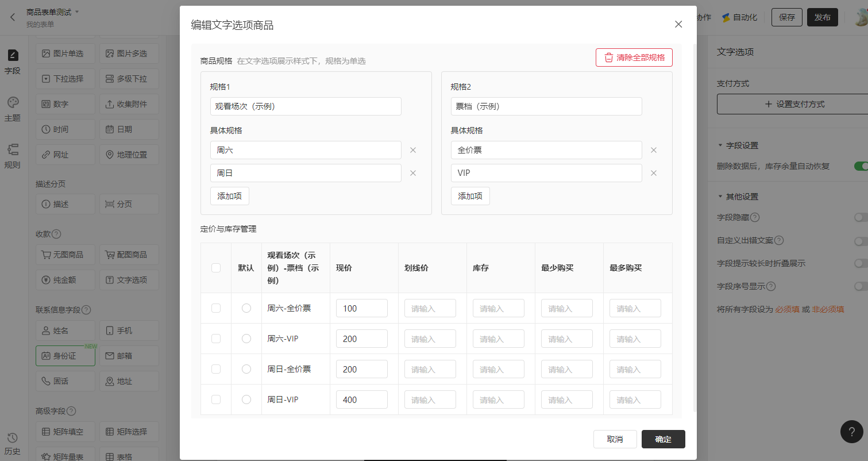Image resolution: width=868 pixels, height=461 pixels.
Task: Add a 文字选项 field
Action: pyautogui.click(x=129, y=280)
